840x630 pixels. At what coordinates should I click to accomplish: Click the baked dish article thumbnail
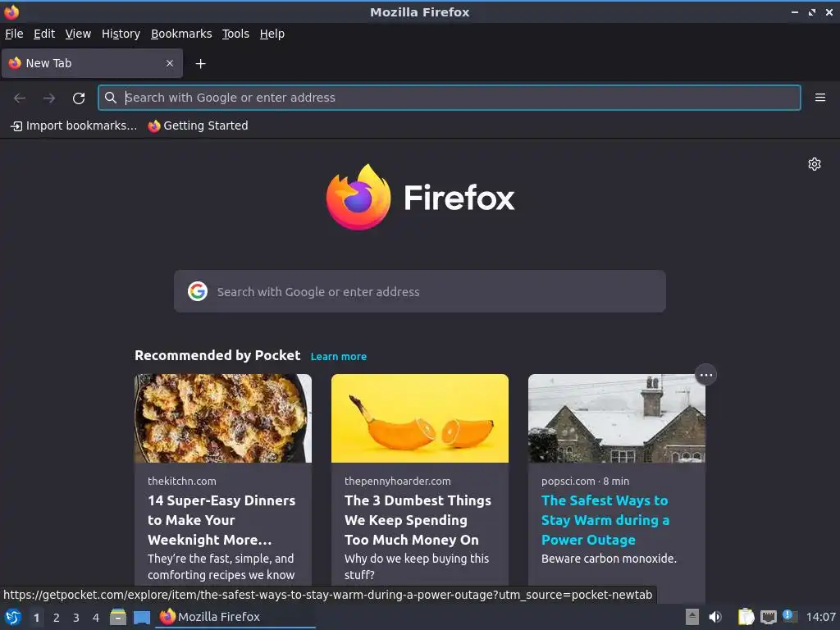[223, 418]
